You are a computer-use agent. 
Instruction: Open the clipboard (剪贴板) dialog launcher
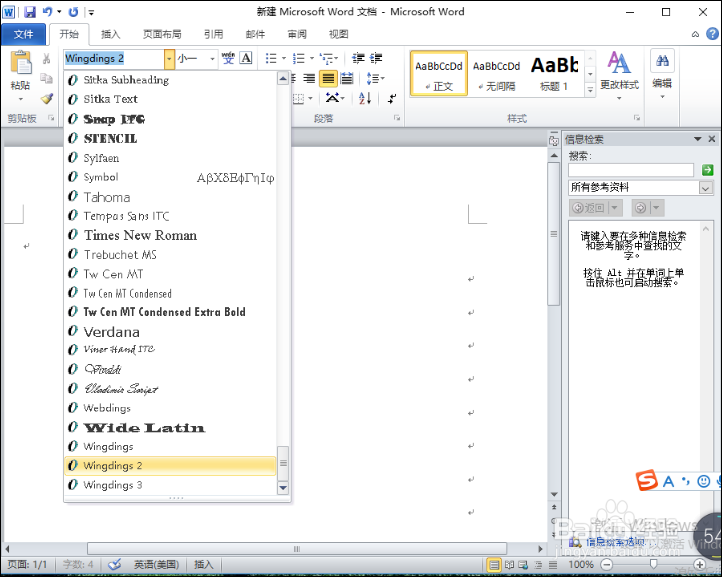(x=51, y=118)
